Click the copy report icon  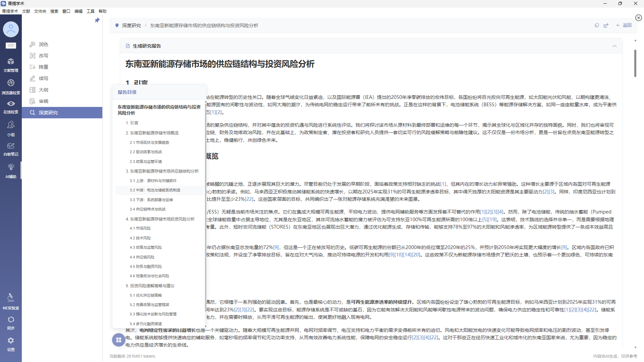(x=597, y=25)
